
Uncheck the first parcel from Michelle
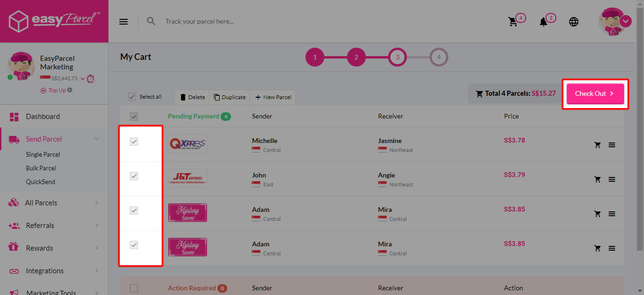[x=134, y=141]
